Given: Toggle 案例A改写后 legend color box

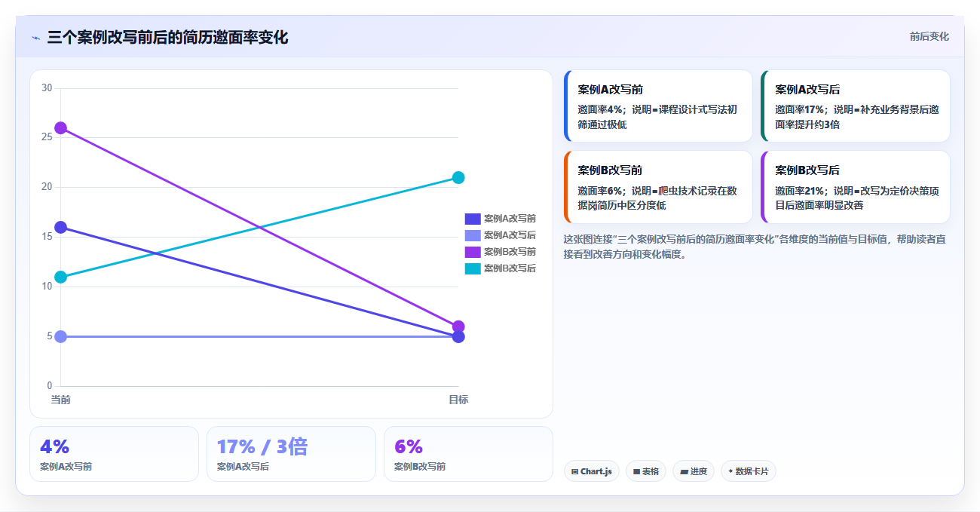Looking at the screenshot, I should tap(473, 235).
